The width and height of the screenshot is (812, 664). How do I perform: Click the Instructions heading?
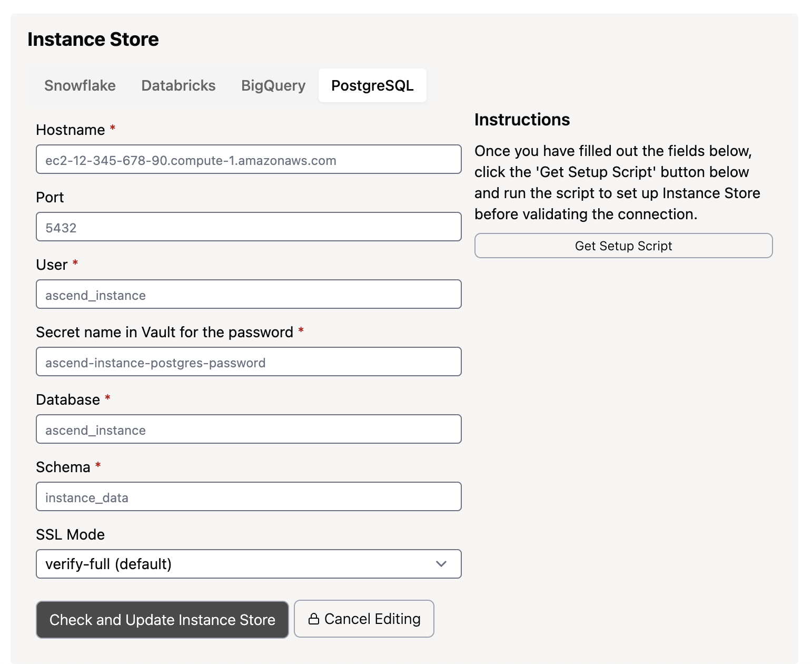click(522, 120)
